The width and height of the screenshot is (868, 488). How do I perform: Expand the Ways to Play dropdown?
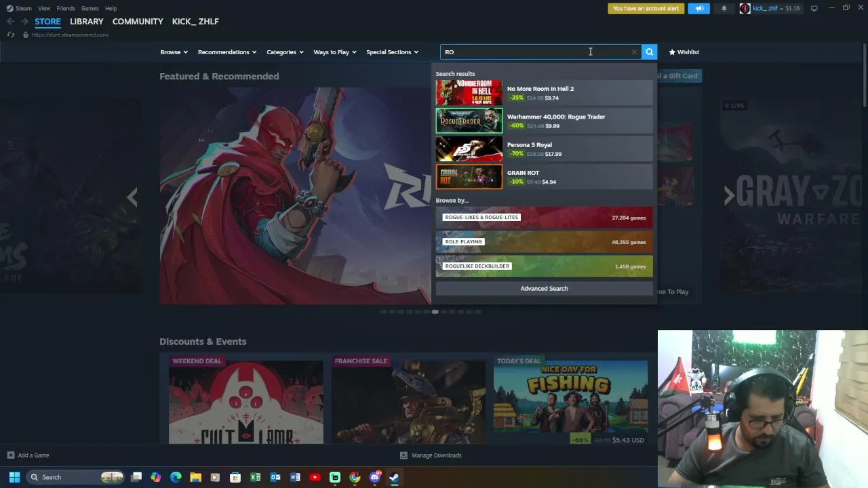[335, 52]
